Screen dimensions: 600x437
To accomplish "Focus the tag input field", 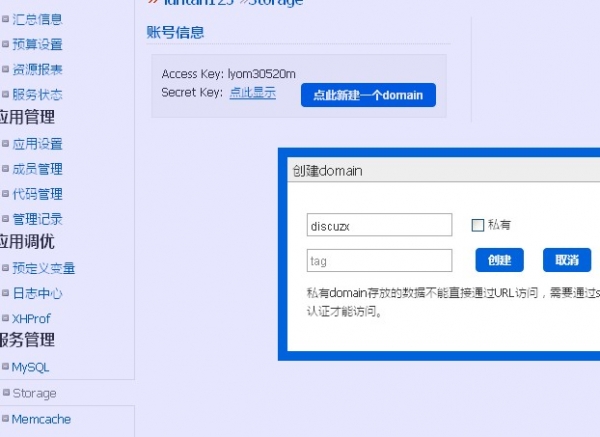I will (x=379, y=260).
